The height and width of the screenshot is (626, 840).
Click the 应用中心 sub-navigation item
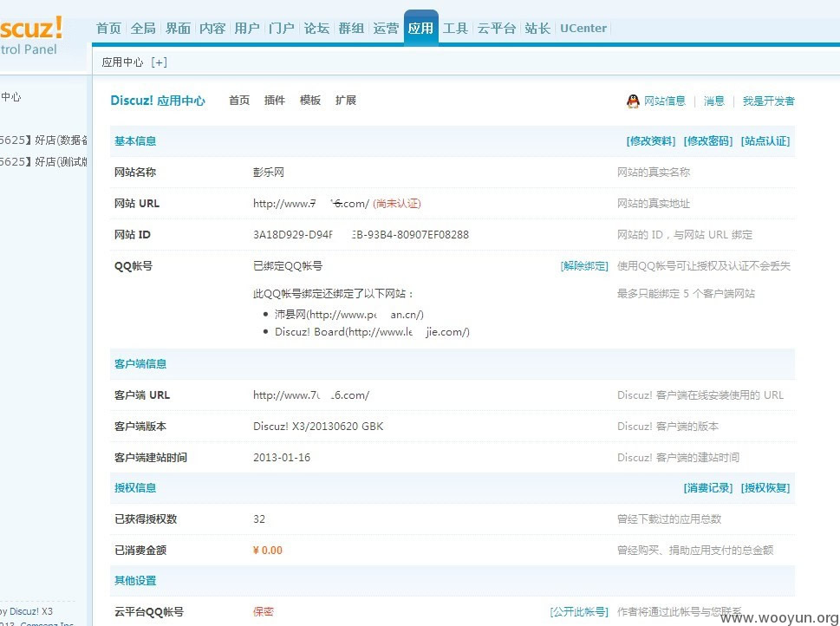123,62
